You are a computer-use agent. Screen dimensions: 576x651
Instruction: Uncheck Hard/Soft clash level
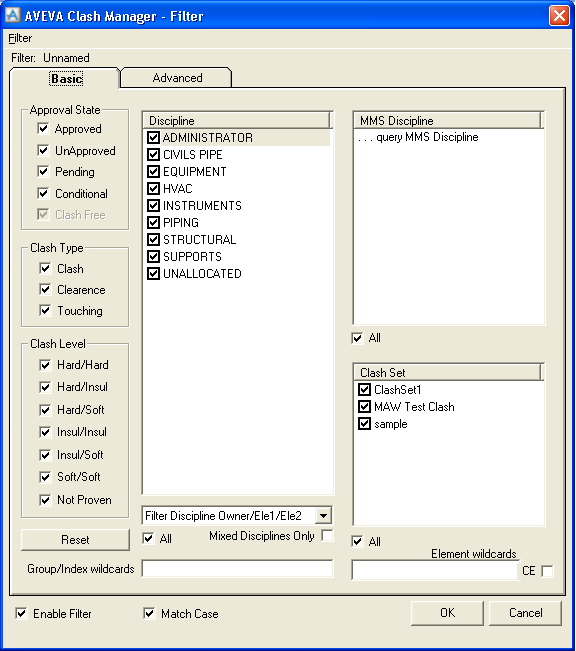[45, 409]
